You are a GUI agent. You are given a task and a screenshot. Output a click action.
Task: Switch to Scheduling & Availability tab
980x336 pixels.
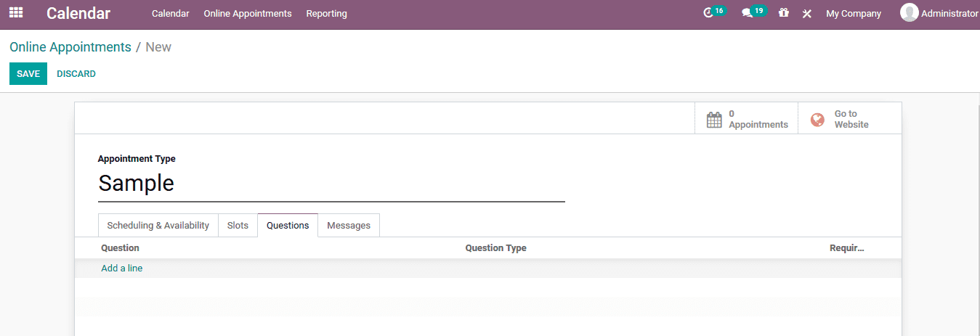click(158, 225)
